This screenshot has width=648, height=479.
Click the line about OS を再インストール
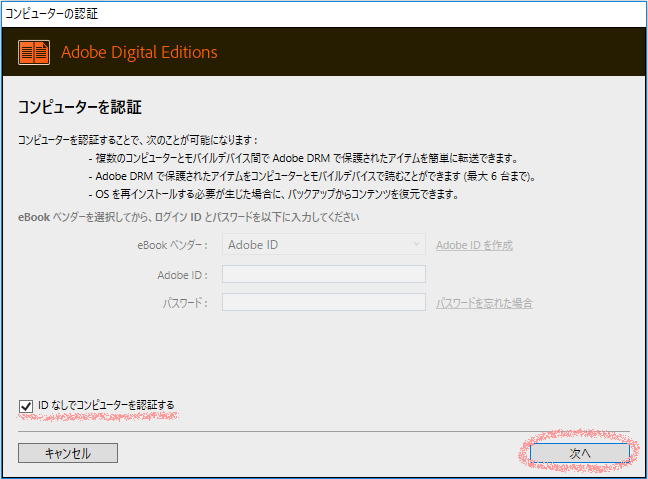(x=274, y=194)
